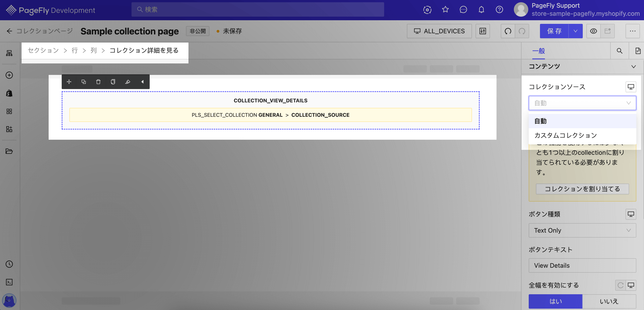The height and width of the screenshot is (310, 644).
Task: Click the mascot avatar at the sidebar bottom
Action: [x=9, y=300]
